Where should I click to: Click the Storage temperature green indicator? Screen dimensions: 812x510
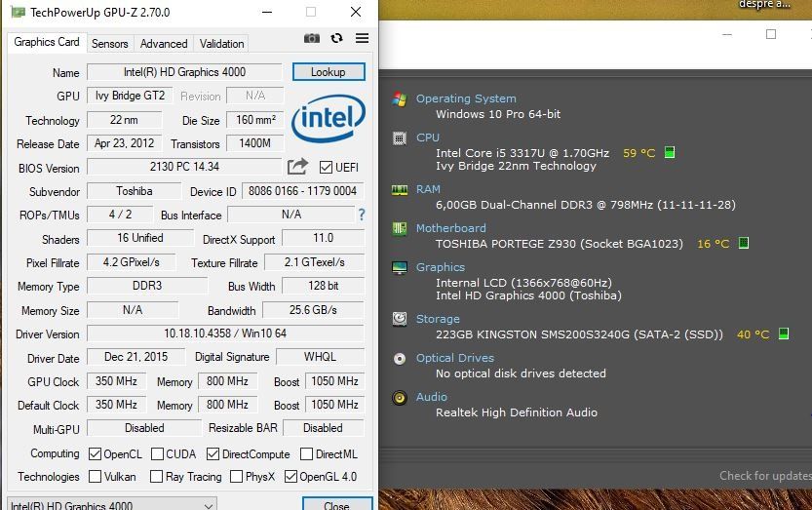click(784, 333)
